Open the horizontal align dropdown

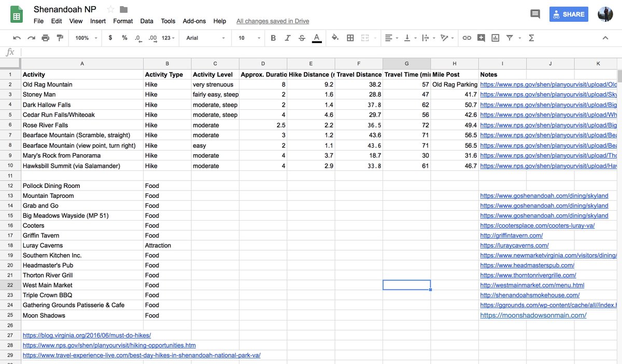[x=391, y=38]
